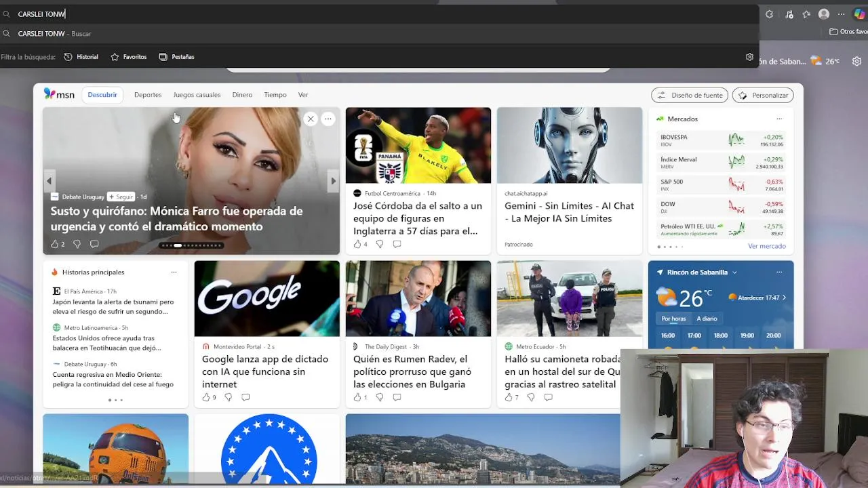Viewport: 868px width, 488px height.
Task: Filter search by Pestañas
Action: coord(176,57)
